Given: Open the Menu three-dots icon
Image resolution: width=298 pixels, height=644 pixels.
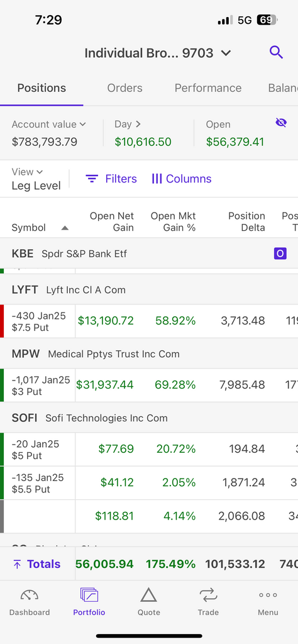Looking at the screenshot, I should (x=268, y=595).
